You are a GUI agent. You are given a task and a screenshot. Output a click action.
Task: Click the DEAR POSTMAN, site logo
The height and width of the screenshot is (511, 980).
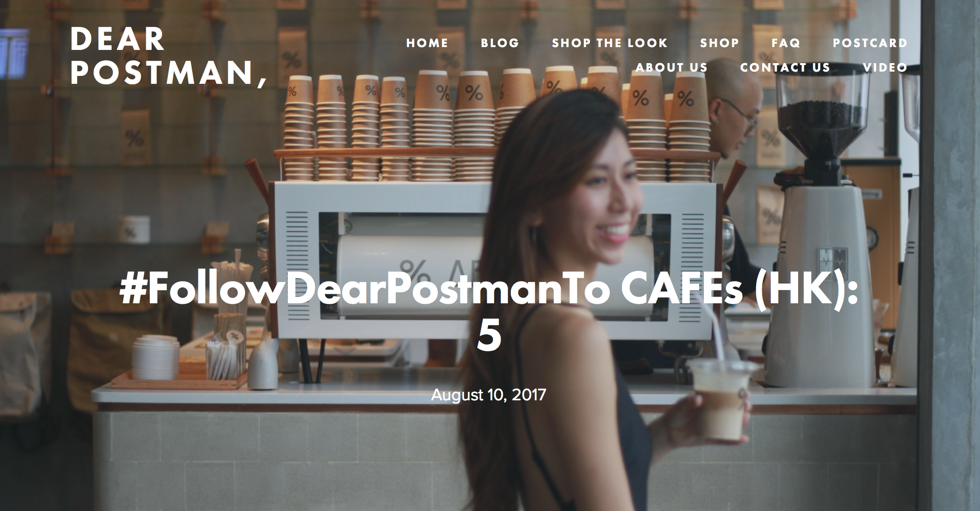169,56
